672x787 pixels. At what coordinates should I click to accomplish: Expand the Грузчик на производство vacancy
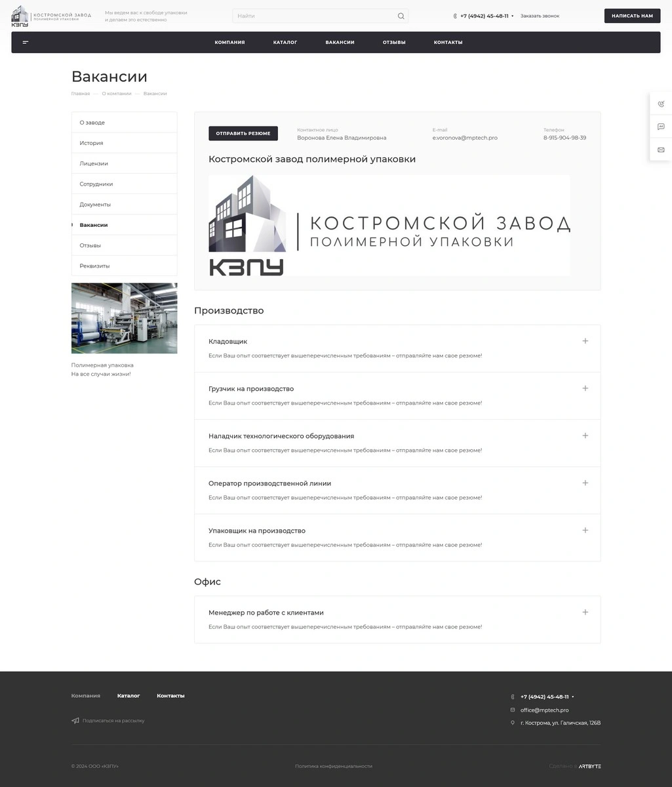[x=585, y=388]
